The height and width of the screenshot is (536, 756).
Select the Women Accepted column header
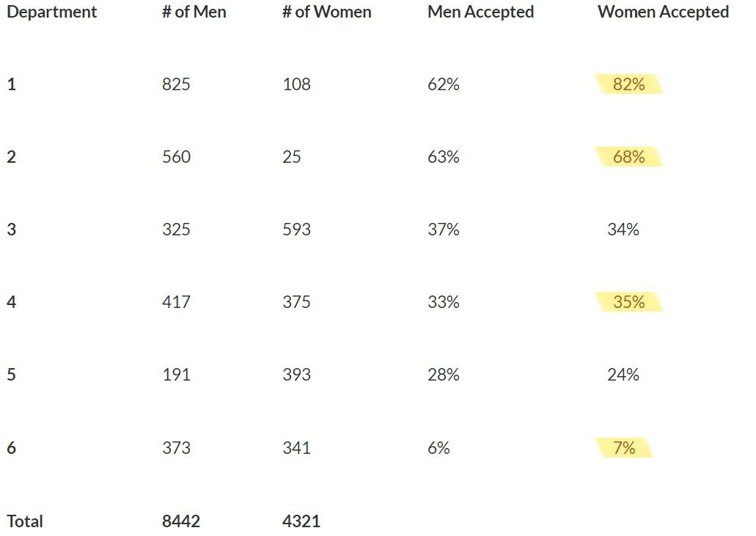coord(663,12)
